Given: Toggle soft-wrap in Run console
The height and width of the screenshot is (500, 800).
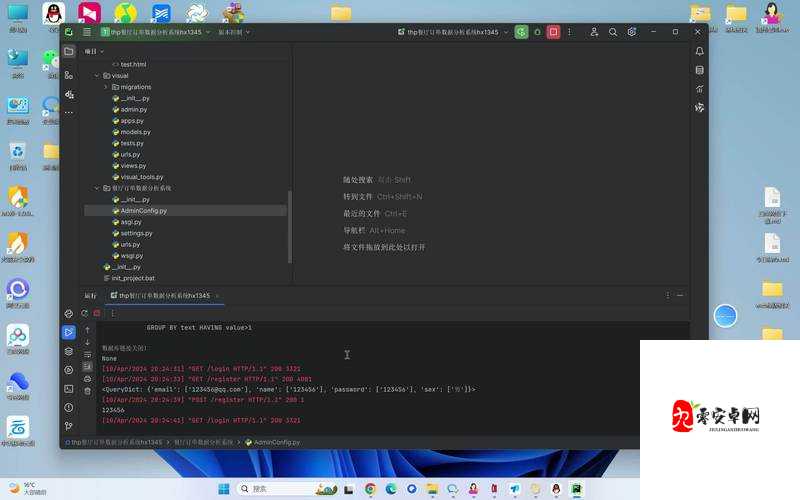Looking at the screenshot, I should tap(88, 354).
